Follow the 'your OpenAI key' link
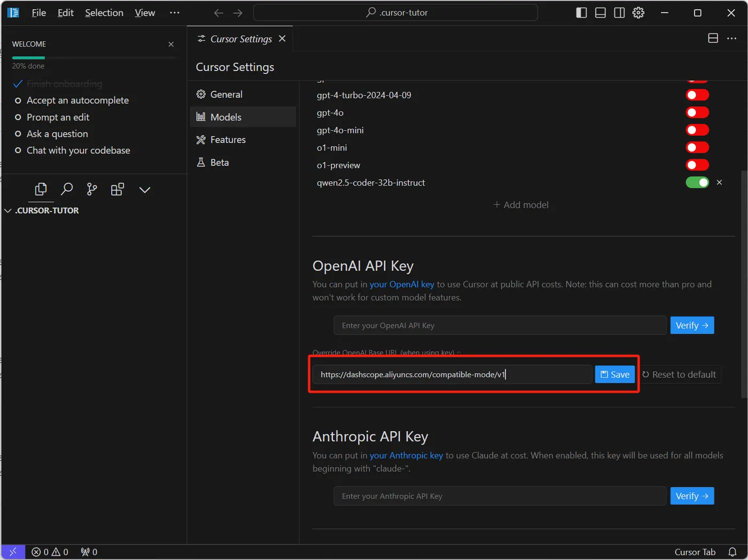 coord(402,284)
